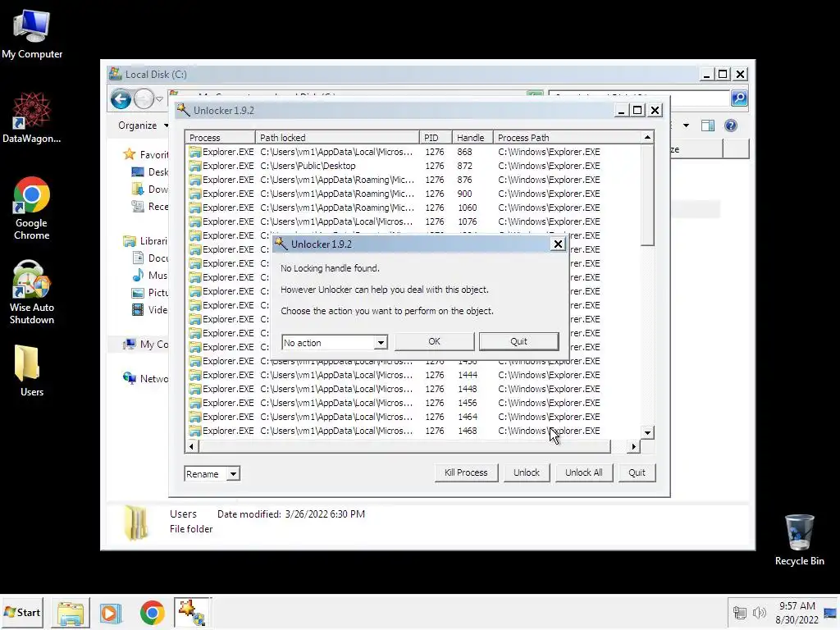Go back in Local Disk (C:) Explorer window
The image size is (840, 630).
click(x=121, y=99)
